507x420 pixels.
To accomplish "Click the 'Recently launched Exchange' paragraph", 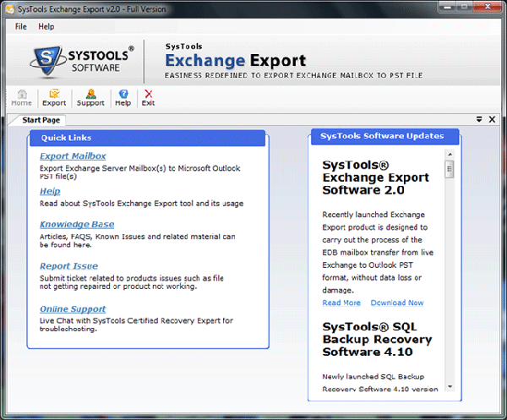I will click(x=378, y=253).
